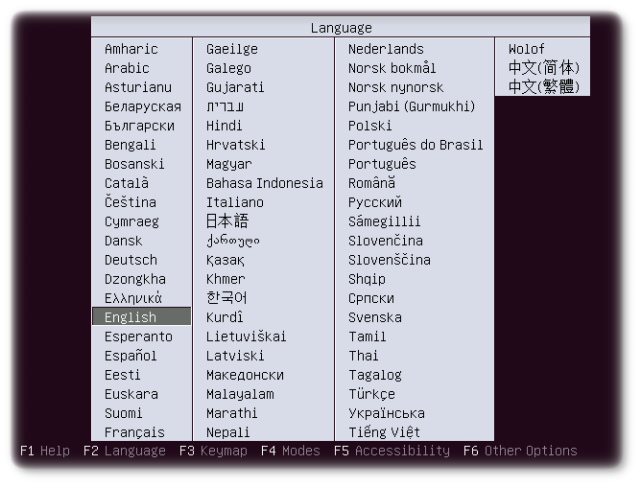The width and height of the screenshot is (640, 486).
Task: Choose Deutsch from the language list
Action: [131, 260]
